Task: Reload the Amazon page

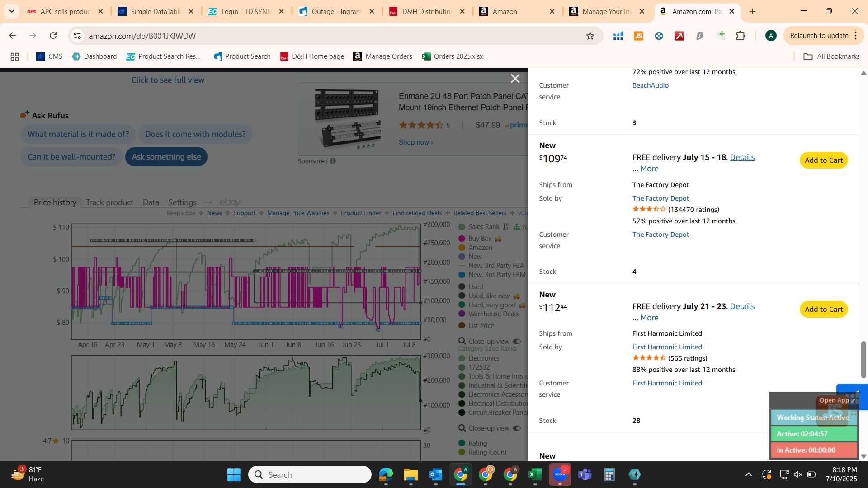Action: 53,36
